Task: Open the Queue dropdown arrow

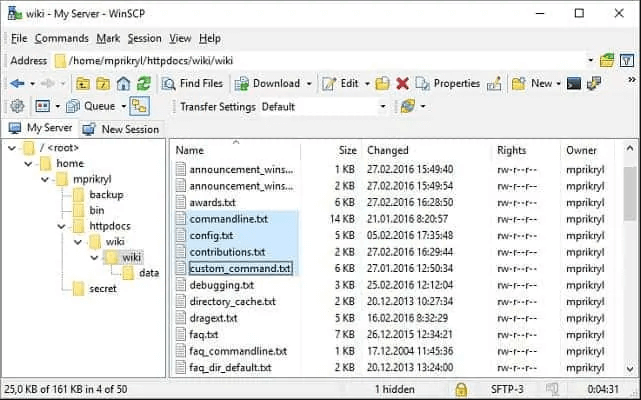Action: tap(123, 107)
